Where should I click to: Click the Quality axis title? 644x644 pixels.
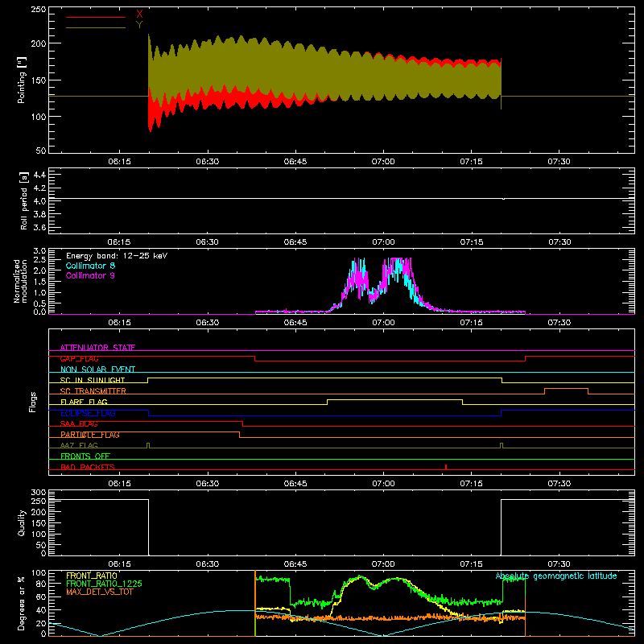[x=22, y=522]
